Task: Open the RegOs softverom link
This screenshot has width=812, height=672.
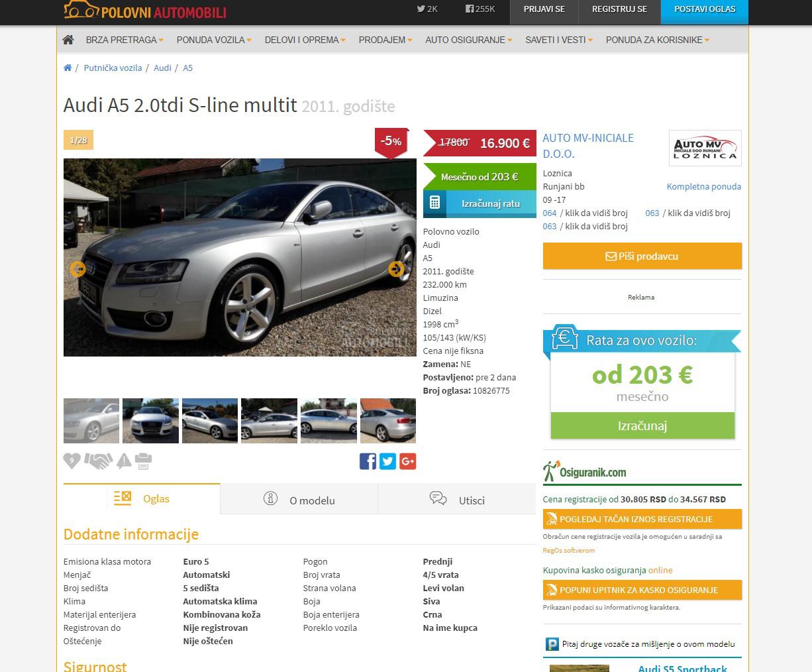Action: tap(569, 550)
